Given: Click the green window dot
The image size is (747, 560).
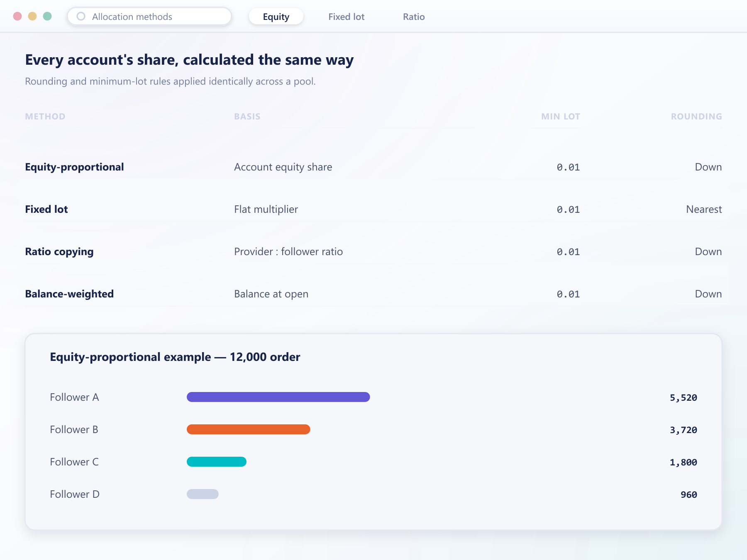Looking at the screenshot, I should (47, 16).
